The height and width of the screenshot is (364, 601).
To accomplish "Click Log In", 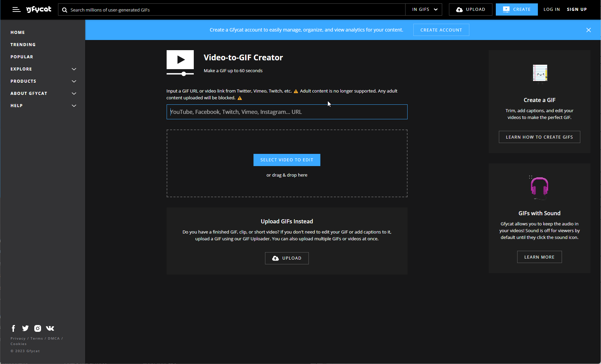I will (x=551, y=9).
